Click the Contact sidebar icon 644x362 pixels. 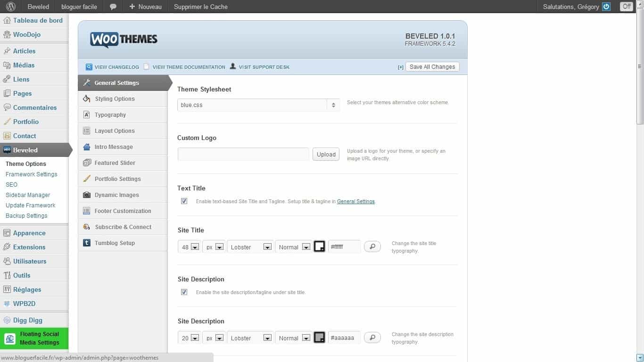pyautogui.click(x=7, y=136)
